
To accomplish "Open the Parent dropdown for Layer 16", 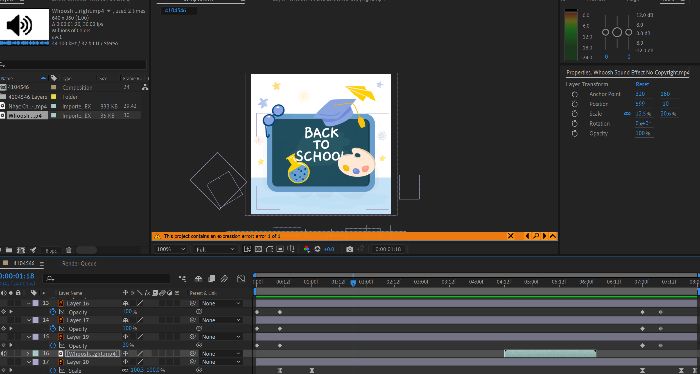I will coord(221,303).
